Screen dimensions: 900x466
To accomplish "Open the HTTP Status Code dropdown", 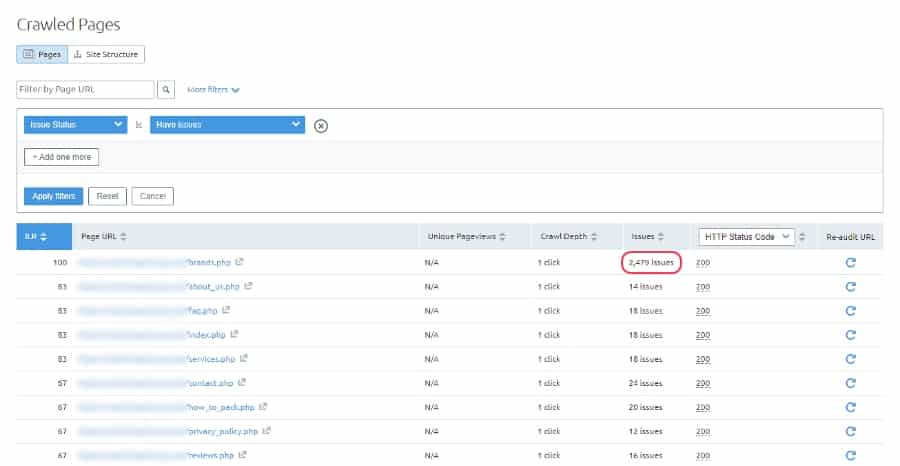I will click(x=746, y=236).
